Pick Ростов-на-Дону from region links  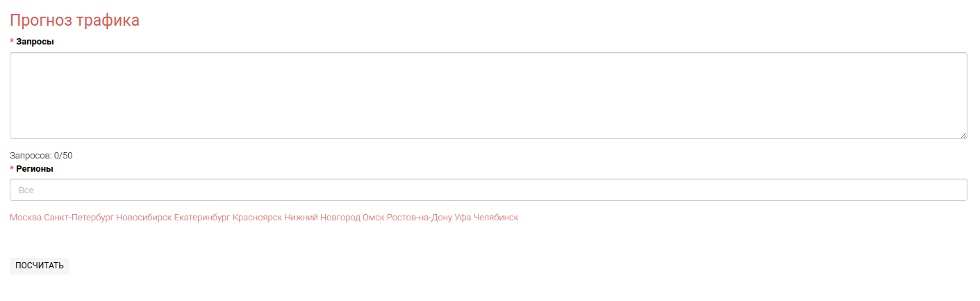coord(420,218)
